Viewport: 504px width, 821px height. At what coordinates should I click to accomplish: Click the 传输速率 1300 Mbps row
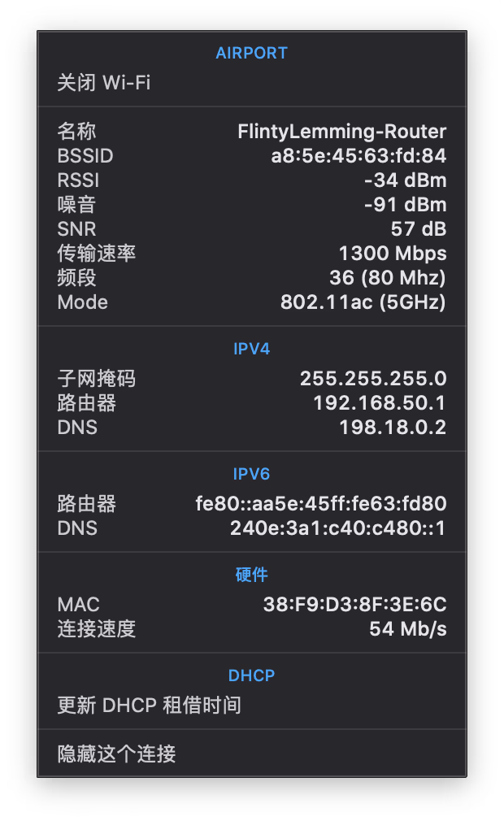tap(252, 254)
